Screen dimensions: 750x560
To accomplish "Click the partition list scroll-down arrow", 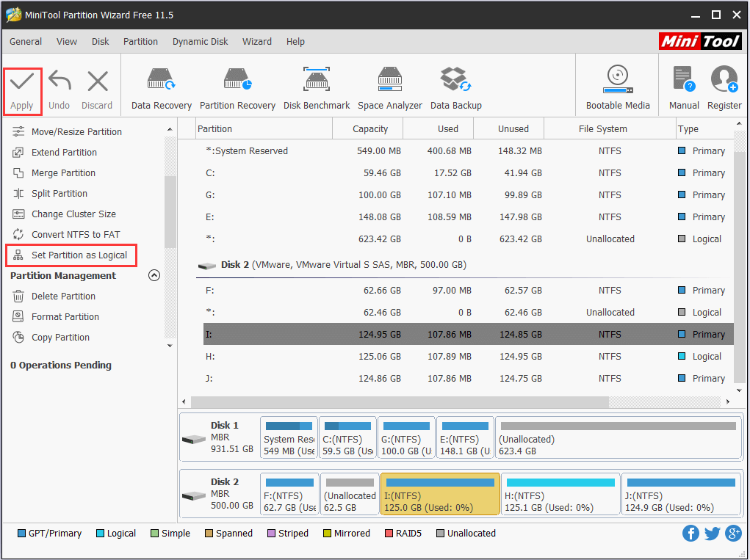I will click(739, 390).
